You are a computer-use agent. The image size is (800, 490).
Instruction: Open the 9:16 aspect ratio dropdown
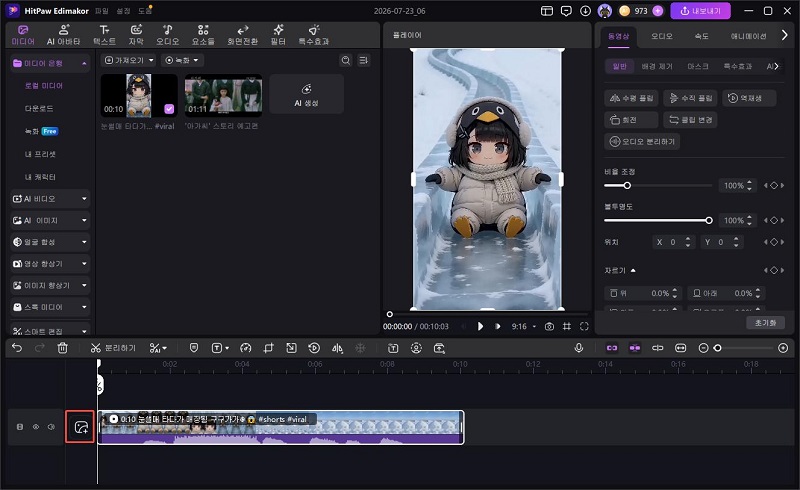tap(523, 326)
